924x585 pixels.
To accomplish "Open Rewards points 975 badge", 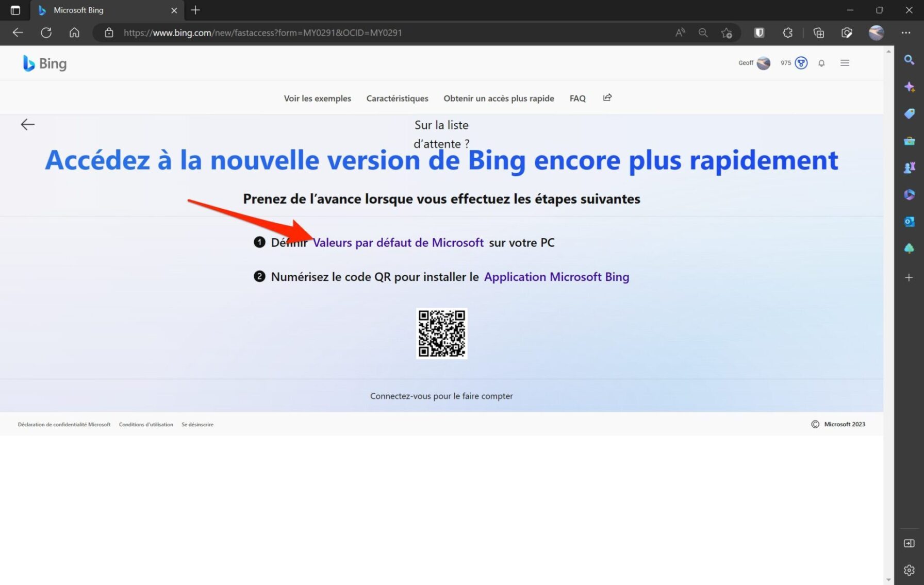I will [794, 63].
